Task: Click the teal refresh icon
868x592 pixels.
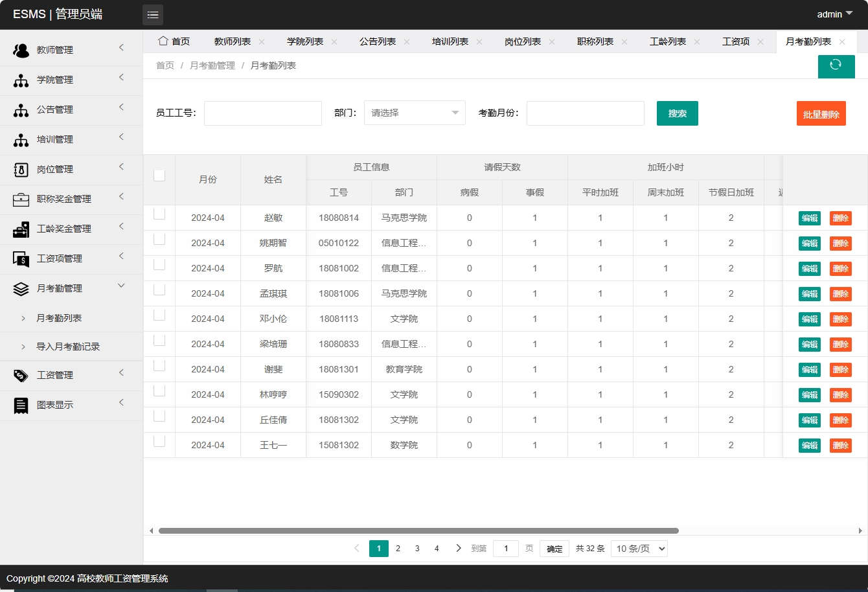Action: (x=836, y=66)
